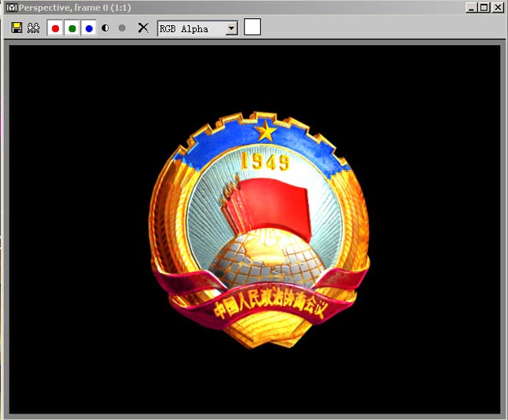Maximize the Perspective render window
This screenshot has height=420, width=508.
pyautogui.click(x=484, y=7)
